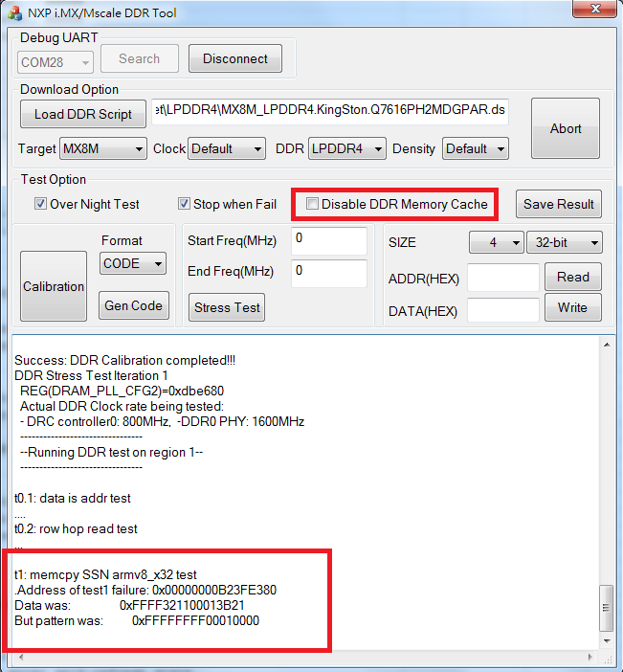Click the 'DRC controller0: 800MHz' log line

(162, 422)
